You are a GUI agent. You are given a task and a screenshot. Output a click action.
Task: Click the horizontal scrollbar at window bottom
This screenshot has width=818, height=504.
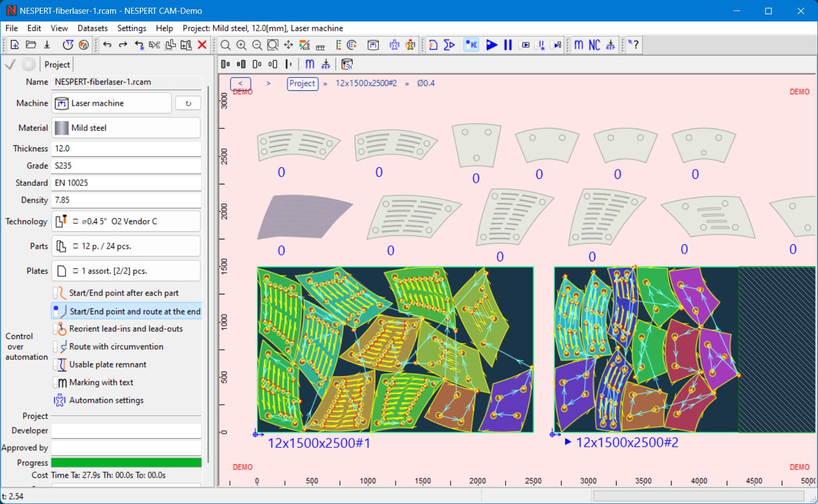pos(698,496)
